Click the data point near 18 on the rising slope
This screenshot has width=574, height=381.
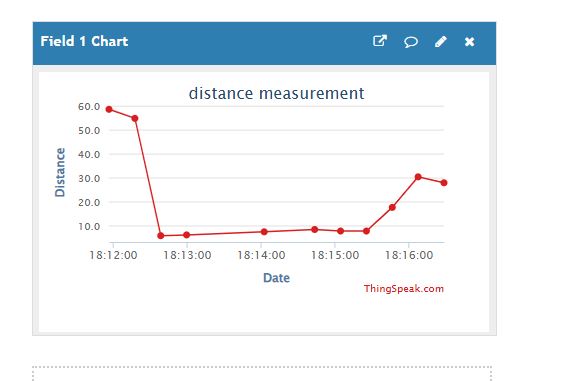pos(392,208)
